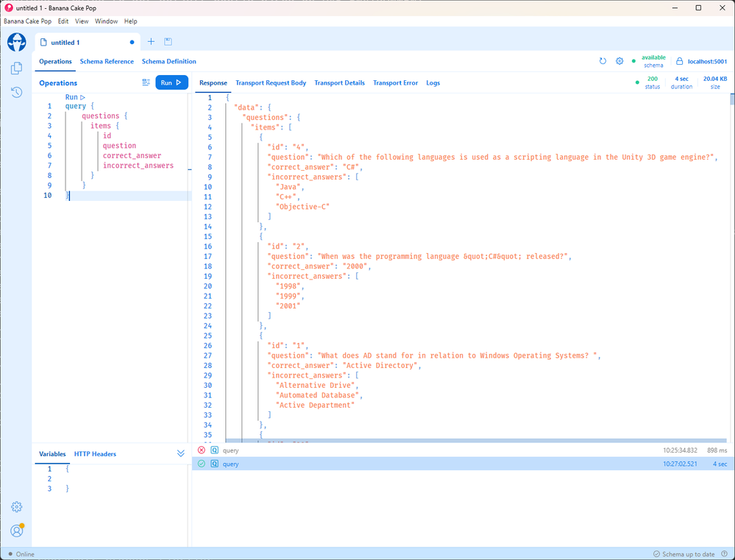Viewport: 735px width, 560px height.
Task: Click the 898 ms duration of the failed query
Action: (717, 450)
